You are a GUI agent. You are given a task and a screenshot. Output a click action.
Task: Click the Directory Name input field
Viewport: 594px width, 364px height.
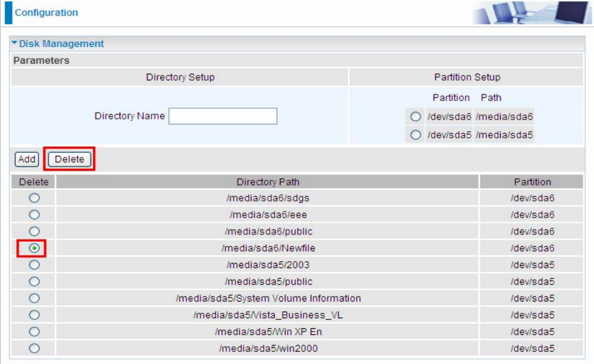(222, 116)
